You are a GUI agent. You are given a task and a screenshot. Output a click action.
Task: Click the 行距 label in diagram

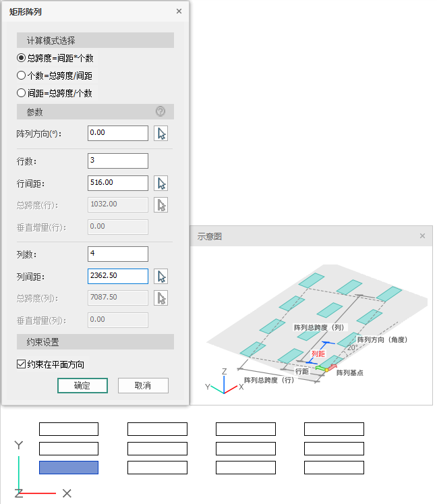(302, 371)
